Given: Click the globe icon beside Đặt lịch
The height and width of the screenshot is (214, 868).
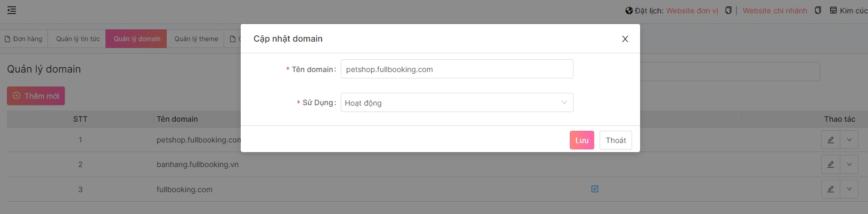Looking at the screenshot, I should coord(629,11).
